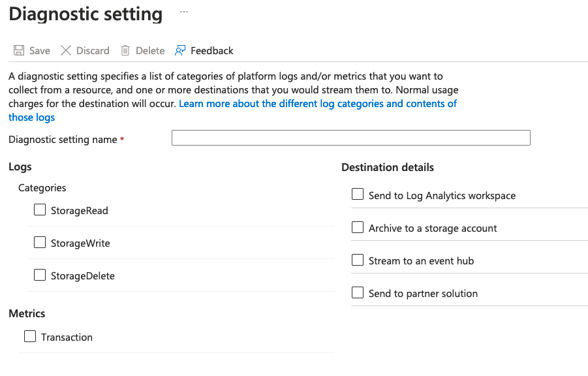The image size is (588, 376).
Task: Click the "those logs" hyperlink
Action: click(x=31, y=117)
